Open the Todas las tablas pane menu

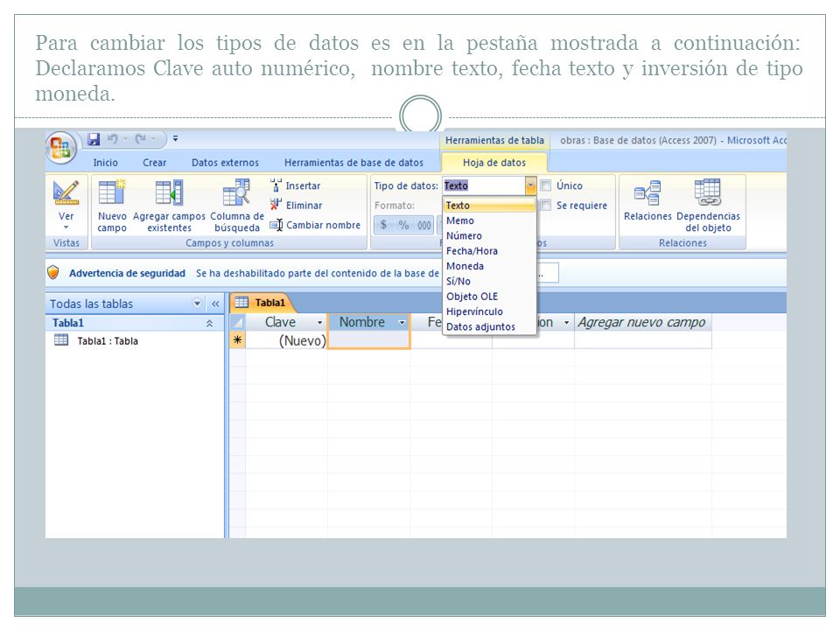(197, 304)
